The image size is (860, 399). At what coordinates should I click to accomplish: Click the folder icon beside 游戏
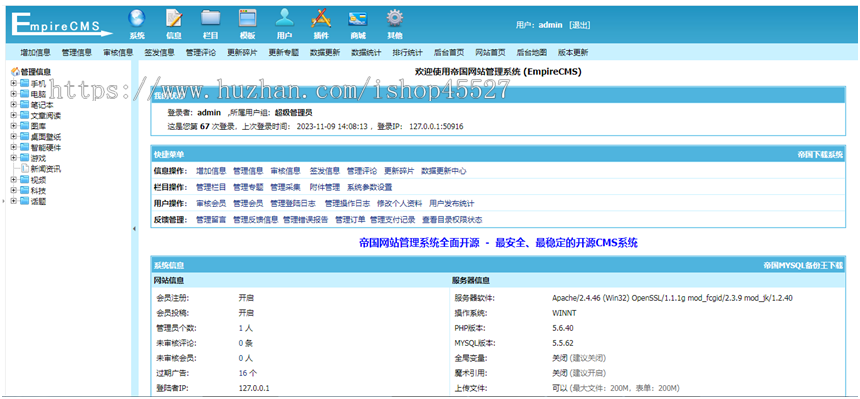click(24, 158)
